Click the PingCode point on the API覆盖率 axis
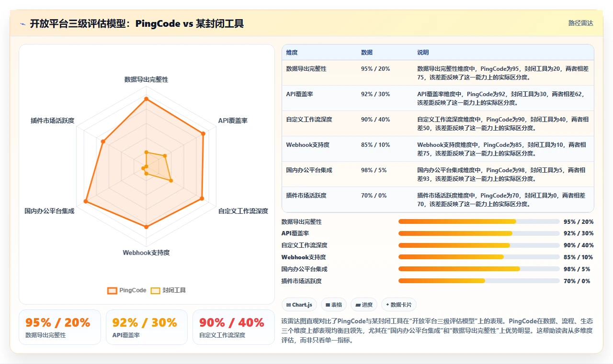 coord(204,133)
